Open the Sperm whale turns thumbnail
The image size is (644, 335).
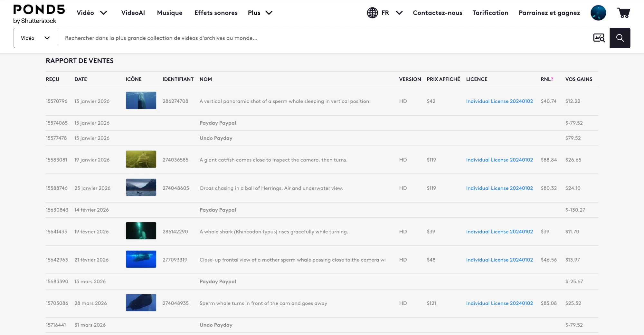(x=141, y=302)
